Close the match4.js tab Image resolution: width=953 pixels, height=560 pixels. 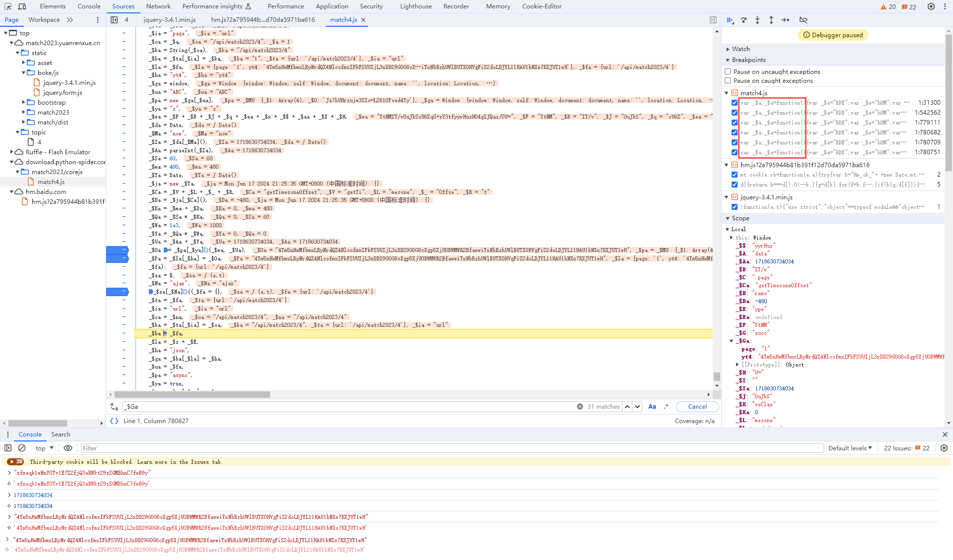click(x=363, y=20)
